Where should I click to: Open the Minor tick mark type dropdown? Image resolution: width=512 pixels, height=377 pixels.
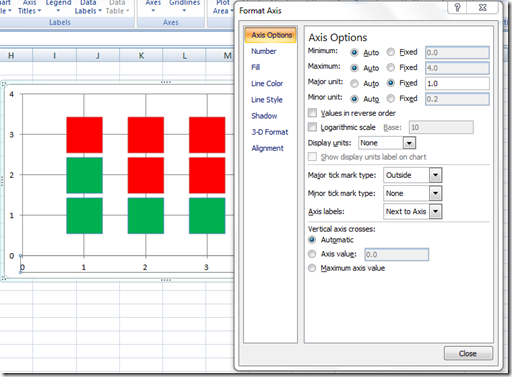click(x=435, y=193)
